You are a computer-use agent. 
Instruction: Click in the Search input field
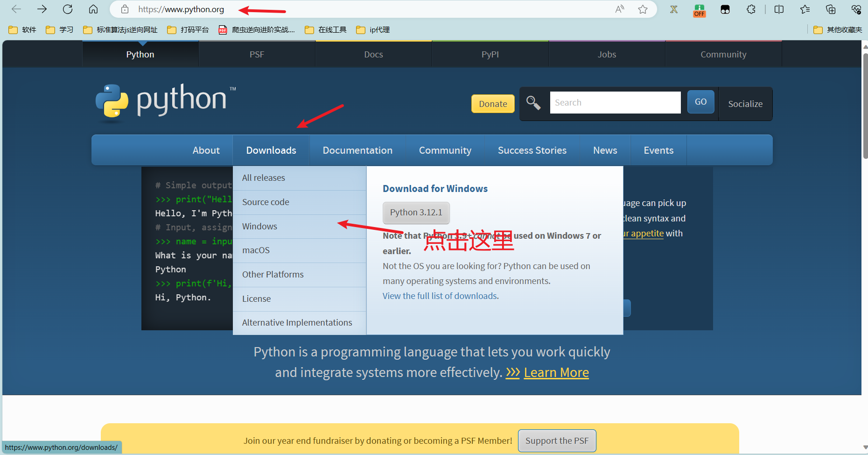(x=615, y=103)
